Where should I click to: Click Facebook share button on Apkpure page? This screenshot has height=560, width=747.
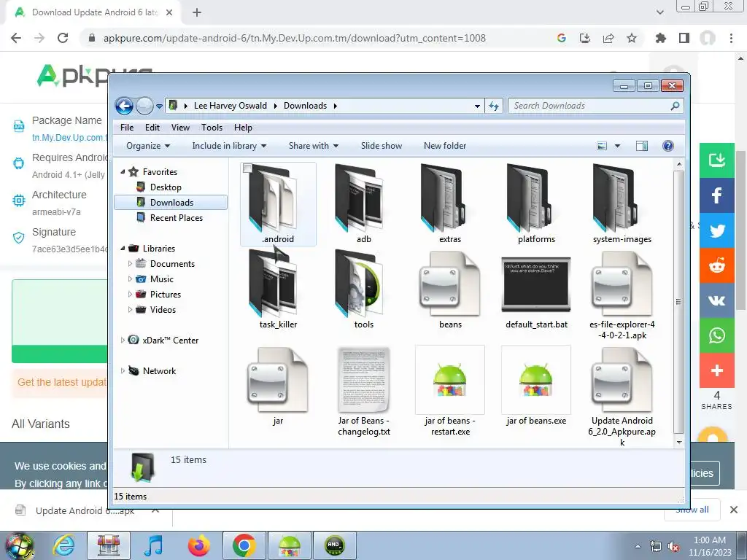716,195
